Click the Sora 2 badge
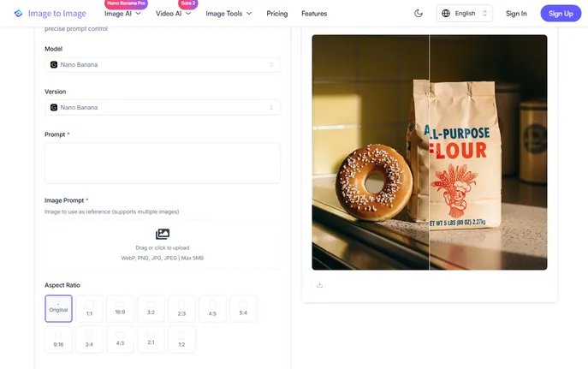Screen dimensions: 588x369 (187, 4)
